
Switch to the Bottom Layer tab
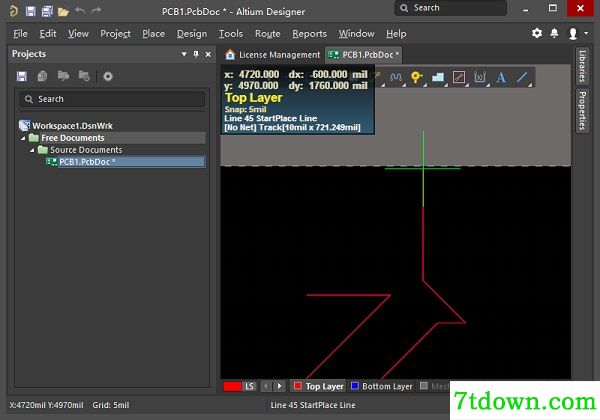tap(387, 387)
